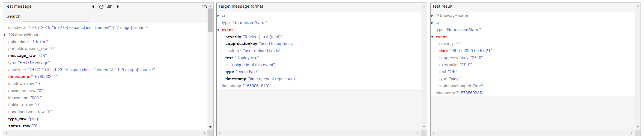Expand 1GatewayHeader in Test message
Image resolution: width=644 pixels, height=138 pixels.
(5, 35)
